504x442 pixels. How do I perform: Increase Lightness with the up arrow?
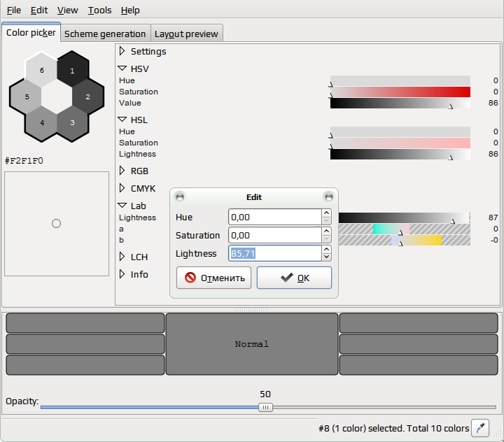click(x=326, y=249)
